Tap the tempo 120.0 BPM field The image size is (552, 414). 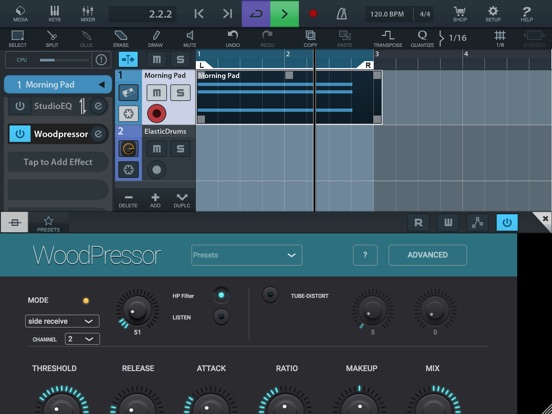click(x=387, y=14)
